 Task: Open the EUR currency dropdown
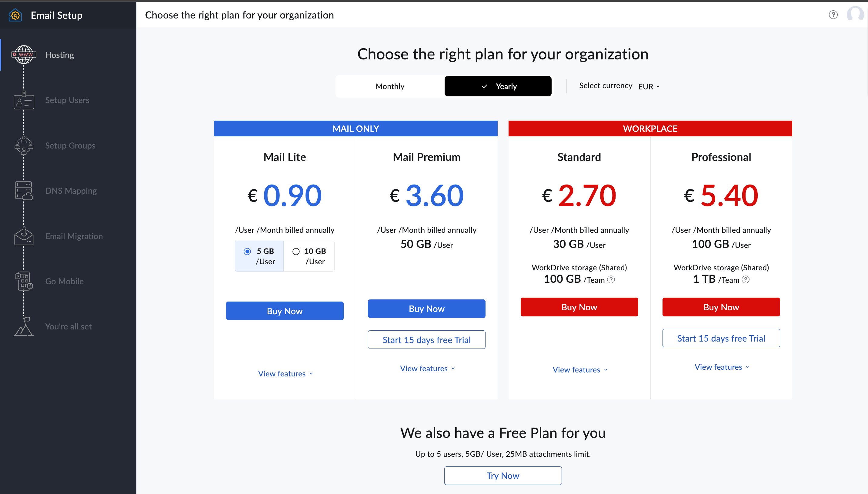649,86
